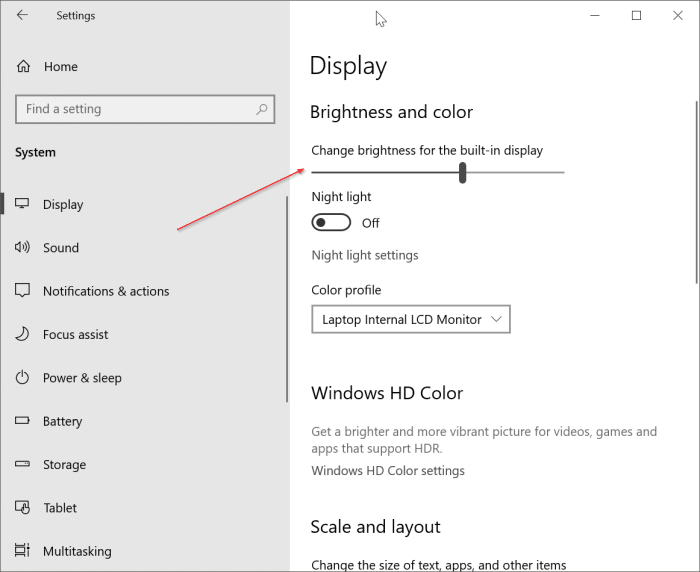Click the 'System' section label
Viewport: 700px width, 572px height.
pos(35,153)
